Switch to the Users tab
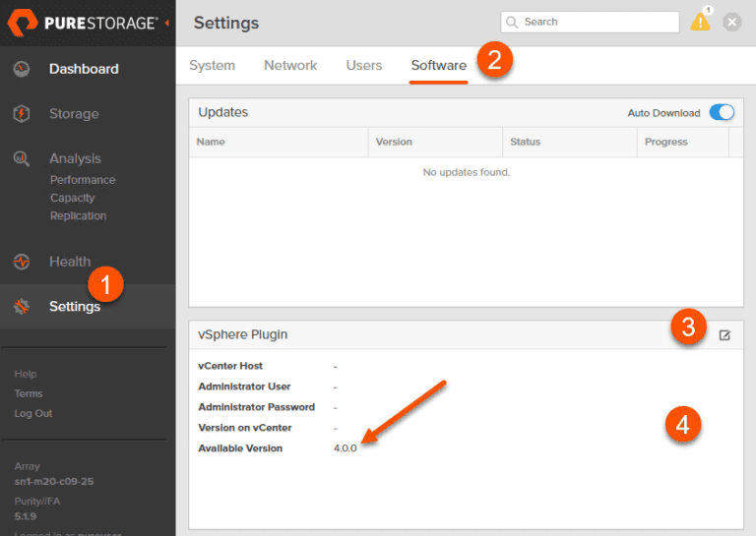The height and width of the screenshot is (536, 756). tap(364, 66)
